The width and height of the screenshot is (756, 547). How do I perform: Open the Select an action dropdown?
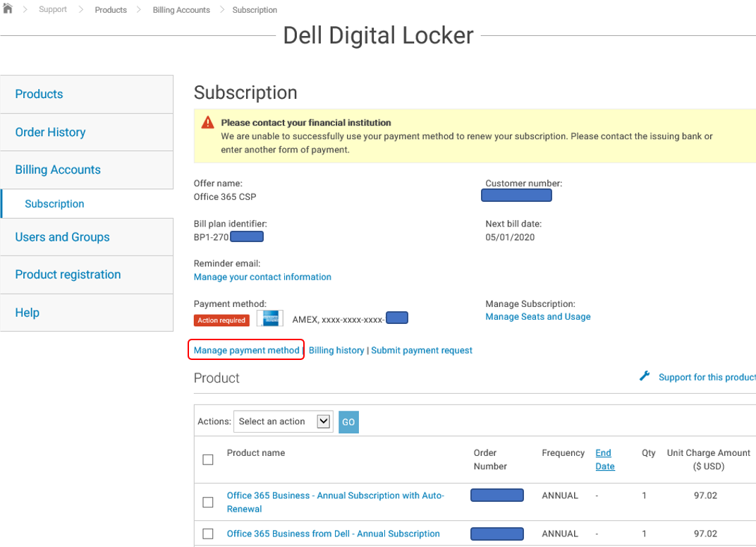(x=283, y=421)
